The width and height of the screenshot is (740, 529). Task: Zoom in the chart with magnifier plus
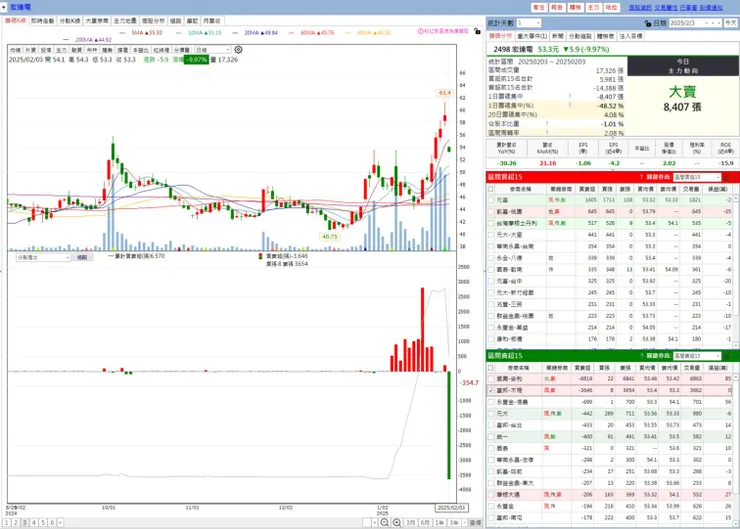click(397, 522)
